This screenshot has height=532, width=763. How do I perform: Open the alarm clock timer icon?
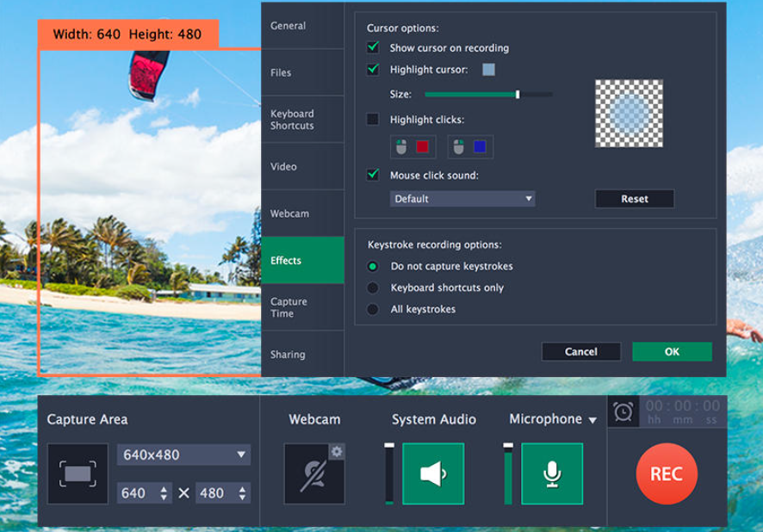pos(623,413)
